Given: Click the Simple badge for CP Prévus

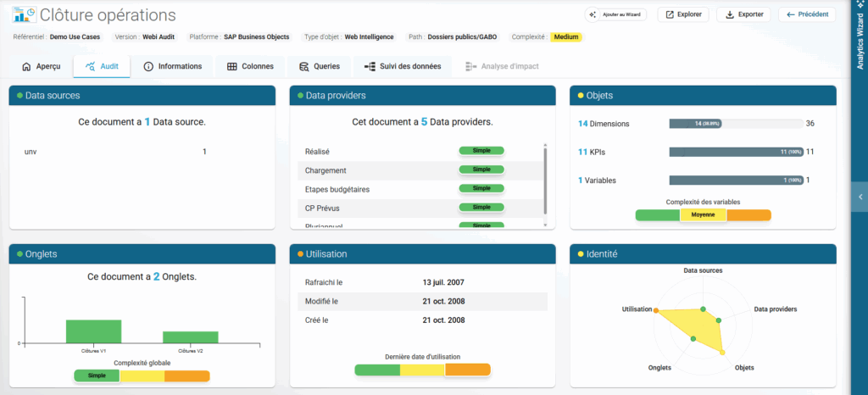Looking at the screenshot, I should tap(481, 208).
